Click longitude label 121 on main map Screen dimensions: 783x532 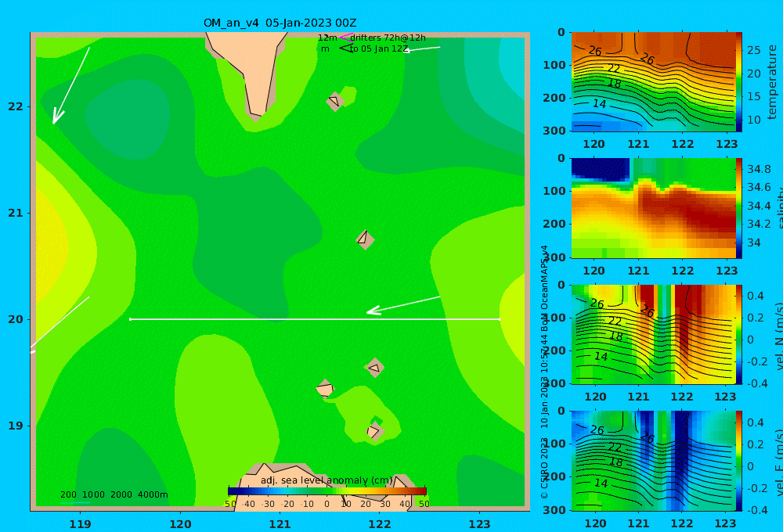pos(280,524)
